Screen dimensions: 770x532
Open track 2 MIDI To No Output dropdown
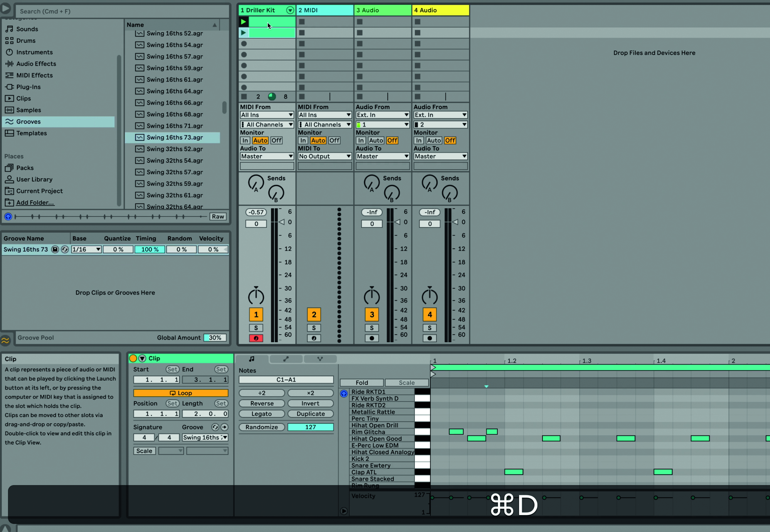point(325,156)
